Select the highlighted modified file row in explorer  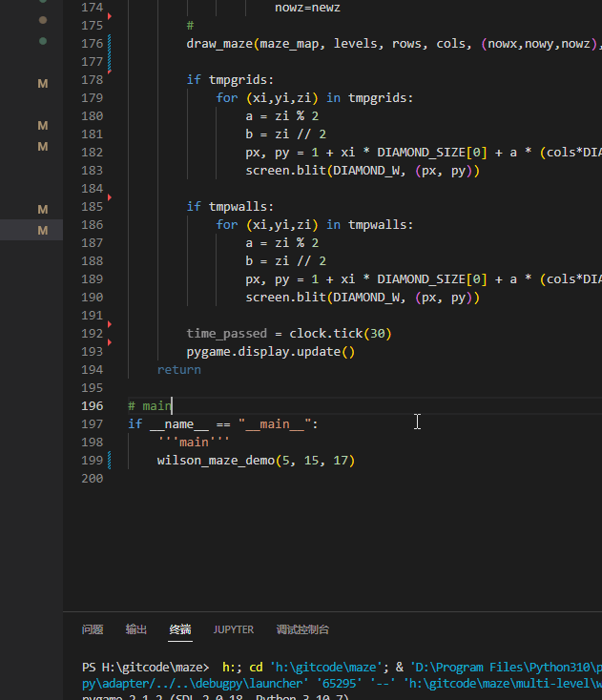[31, 230]
